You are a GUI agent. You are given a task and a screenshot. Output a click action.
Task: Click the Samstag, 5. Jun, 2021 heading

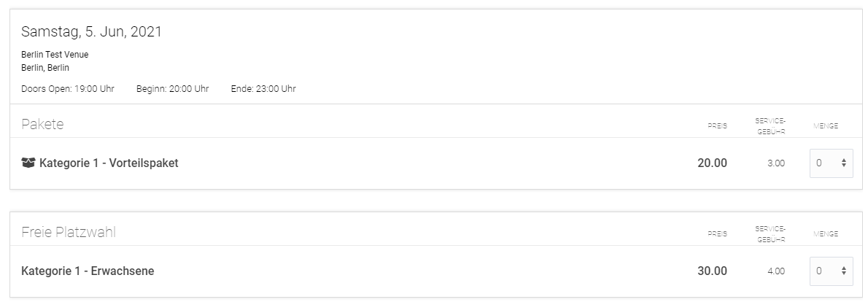tap(91, 31)
